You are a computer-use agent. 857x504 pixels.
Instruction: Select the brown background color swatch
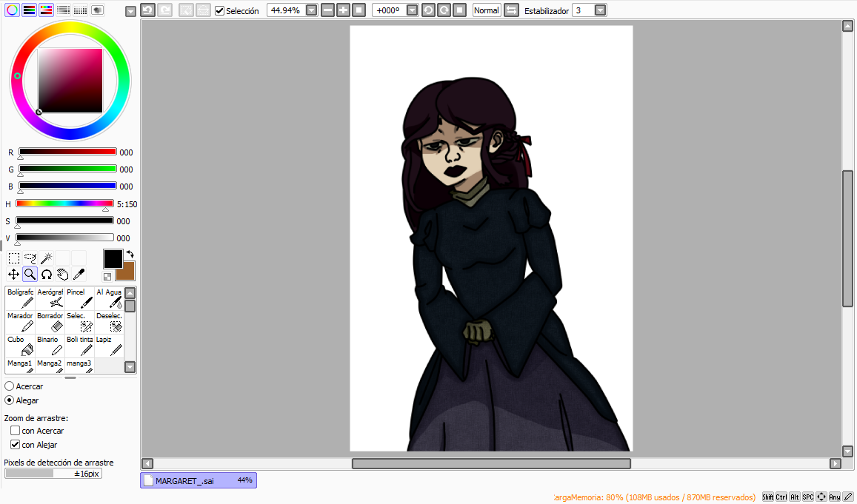tap(128, 274)
